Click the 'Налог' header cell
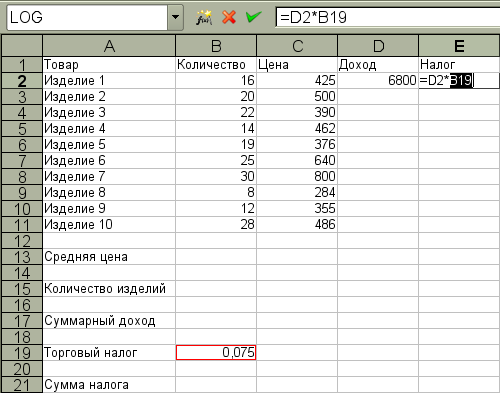This screenshot has width=500, height=393. point(459,65)
